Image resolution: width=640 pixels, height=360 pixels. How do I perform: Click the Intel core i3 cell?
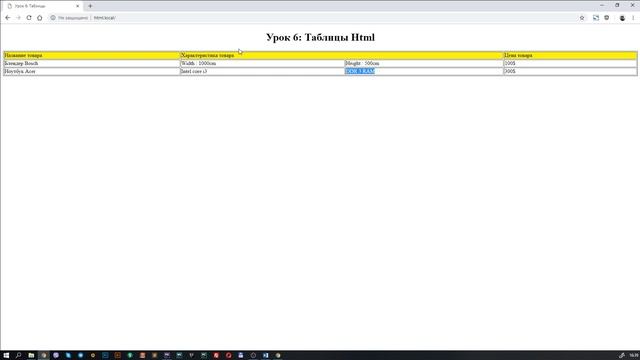click(x=262, y=71)
